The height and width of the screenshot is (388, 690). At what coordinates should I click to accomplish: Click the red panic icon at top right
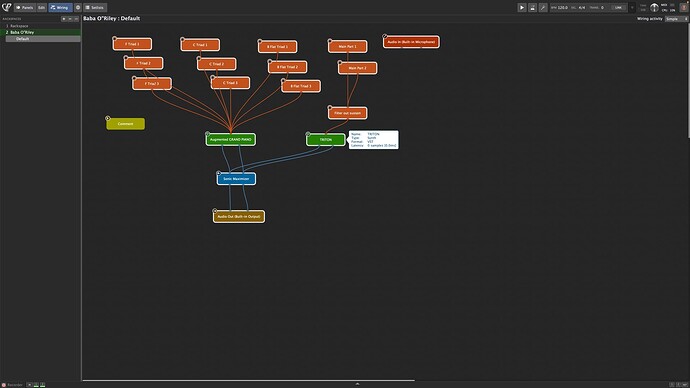683,7
